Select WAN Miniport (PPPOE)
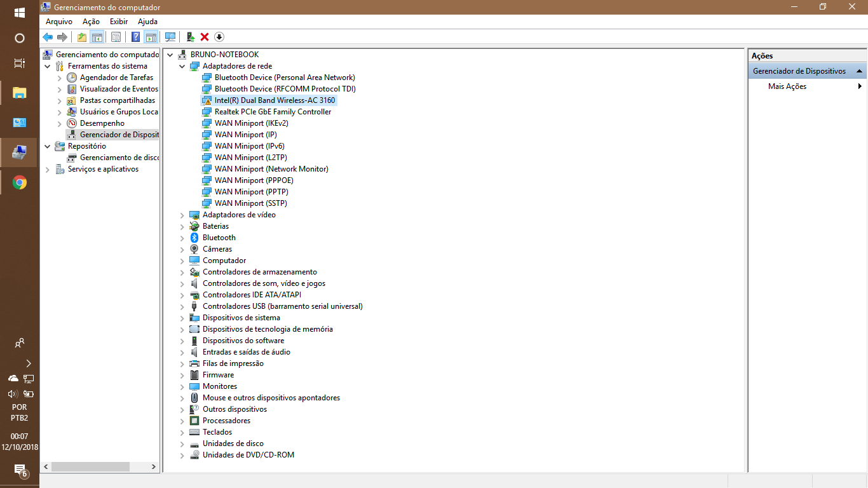868x488 pixels. pos(254,180)
